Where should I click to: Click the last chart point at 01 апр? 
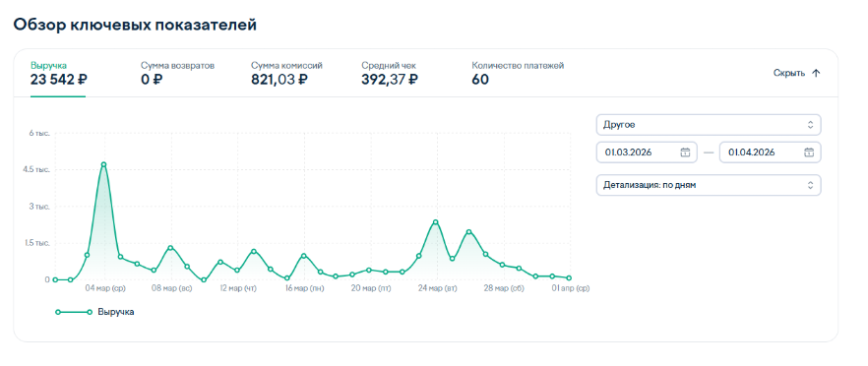click(569, 278)
